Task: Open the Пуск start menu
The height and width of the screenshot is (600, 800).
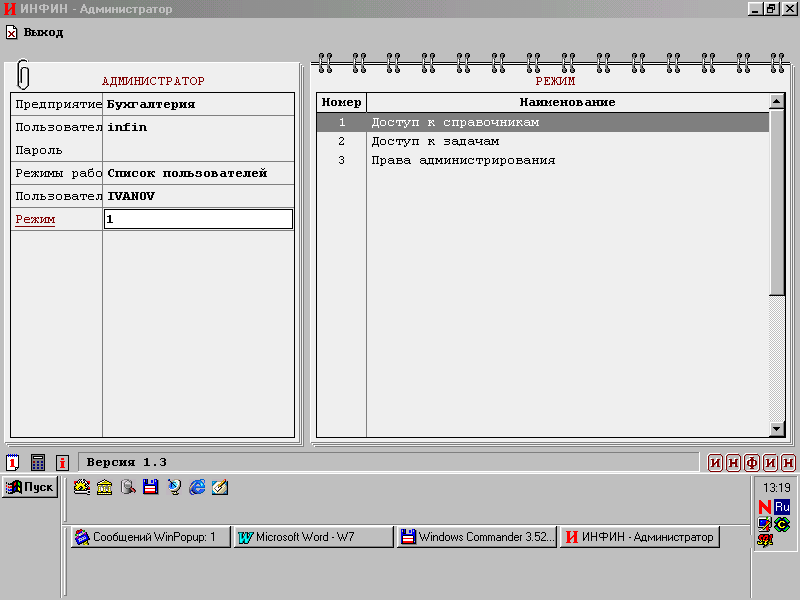Action: click(30, 487)
